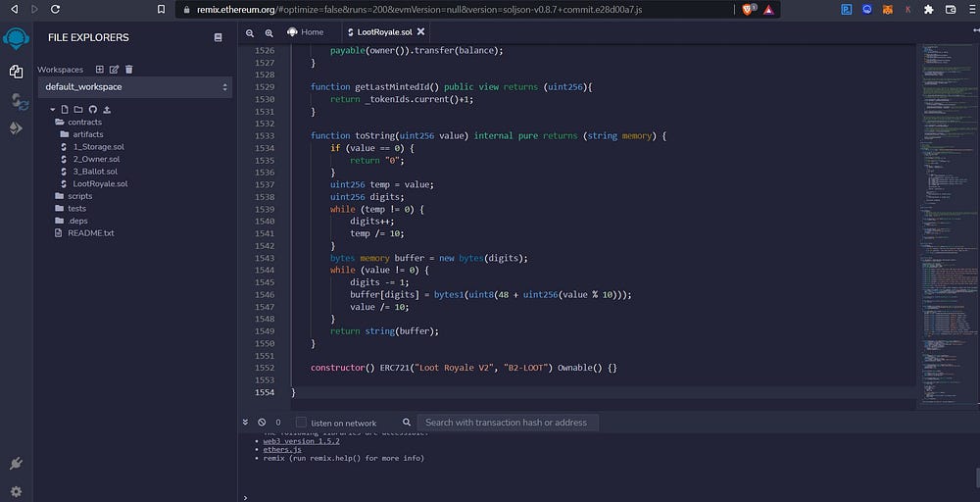Collapse the terminal panel with double chevron
This screenshot has width=980, height=502.
[245, 422]
